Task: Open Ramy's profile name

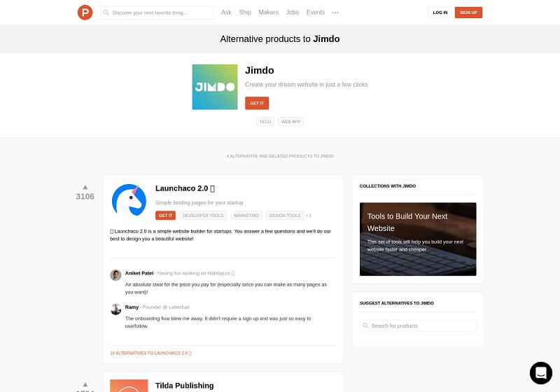Action: coord(132,307)
